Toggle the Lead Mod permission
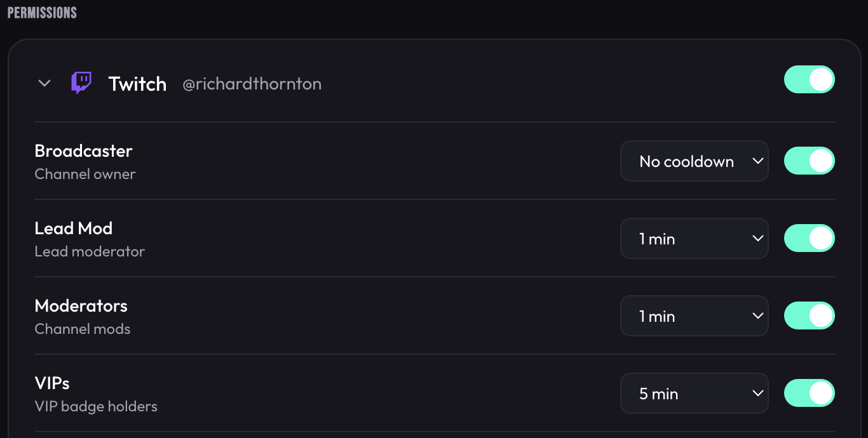 pos(809,239)
